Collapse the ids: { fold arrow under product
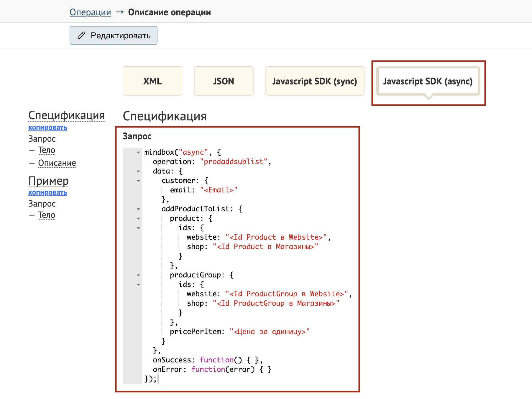This screenshot has width=532, height=399. [x=138, y=228]
